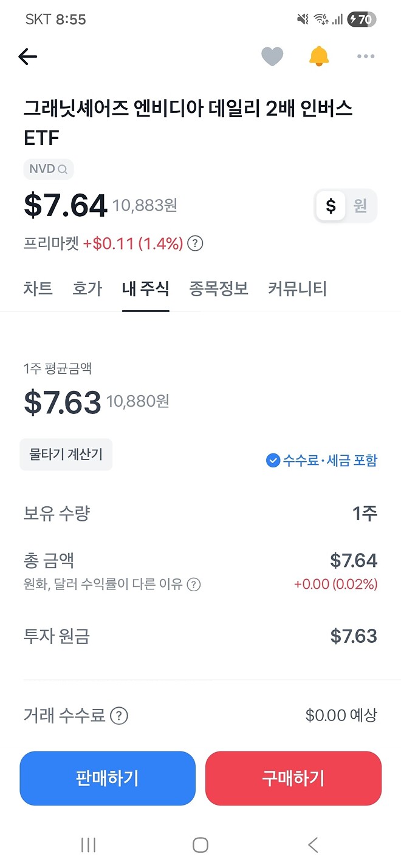Viewport: 401px width, 868px height.
Task: Switch to the 차트 tab
Action: pos(38,290)
